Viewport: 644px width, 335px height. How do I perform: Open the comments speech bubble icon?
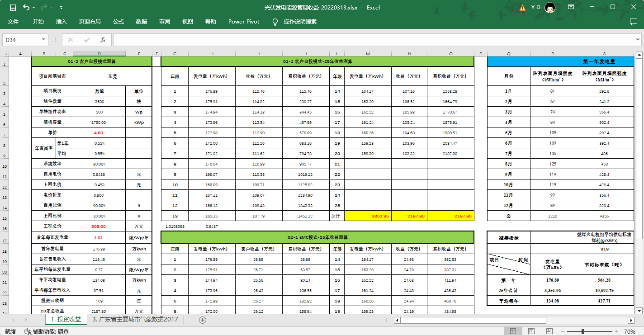(x=634, y=22)
